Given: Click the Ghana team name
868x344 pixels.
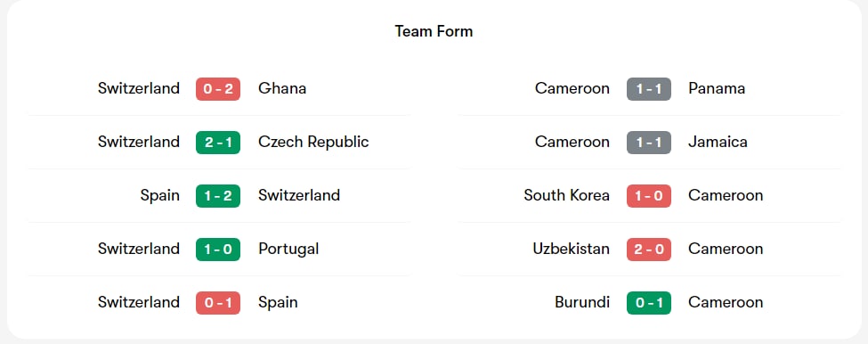Looking at the screenshot, I should (x=282, y=88).
